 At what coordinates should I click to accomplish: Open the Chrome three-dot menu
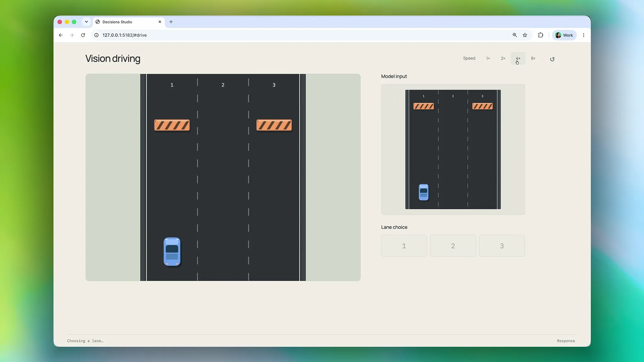point(584,35)
